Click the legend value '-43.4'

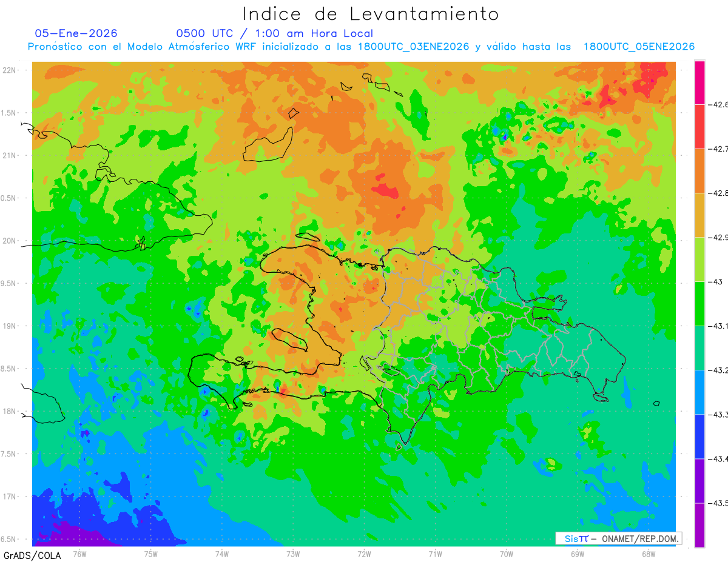tap(718, 458)
